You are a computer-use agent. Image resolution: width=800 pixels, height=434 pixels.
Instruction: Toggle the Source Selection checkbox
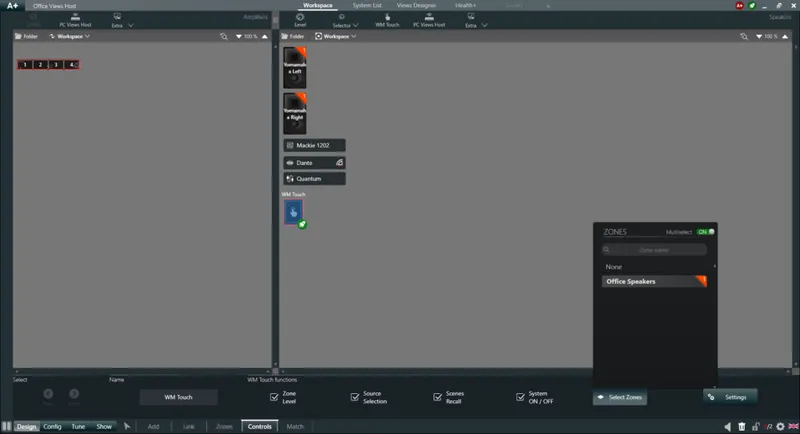tap(355, 397)
